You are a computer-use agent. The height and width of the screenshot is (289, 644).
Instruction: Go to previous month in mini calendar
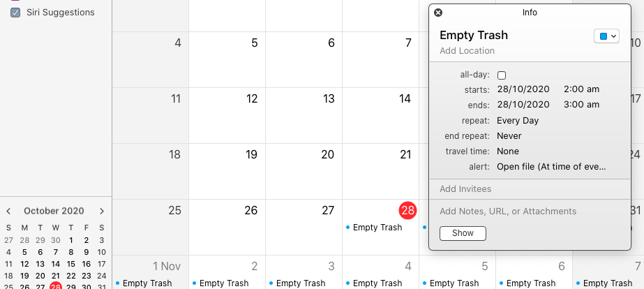click(8, 212)
